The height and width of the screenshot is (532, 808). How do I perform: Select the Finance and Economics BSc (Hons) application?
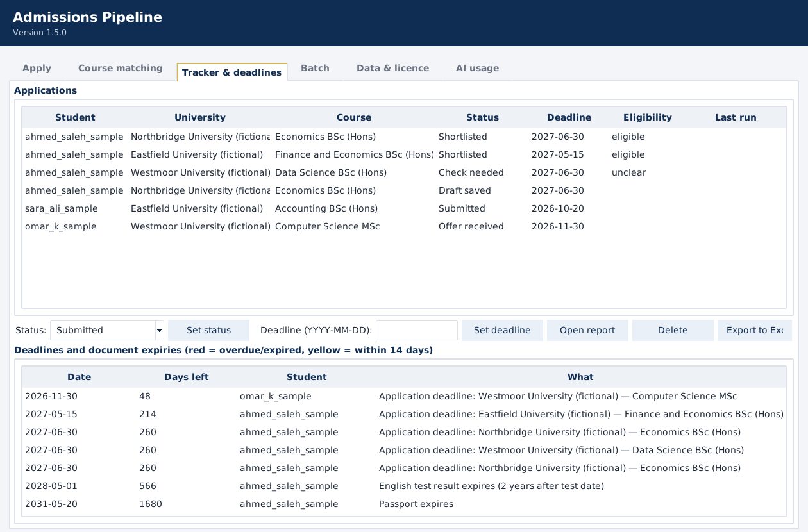point(404,154)
